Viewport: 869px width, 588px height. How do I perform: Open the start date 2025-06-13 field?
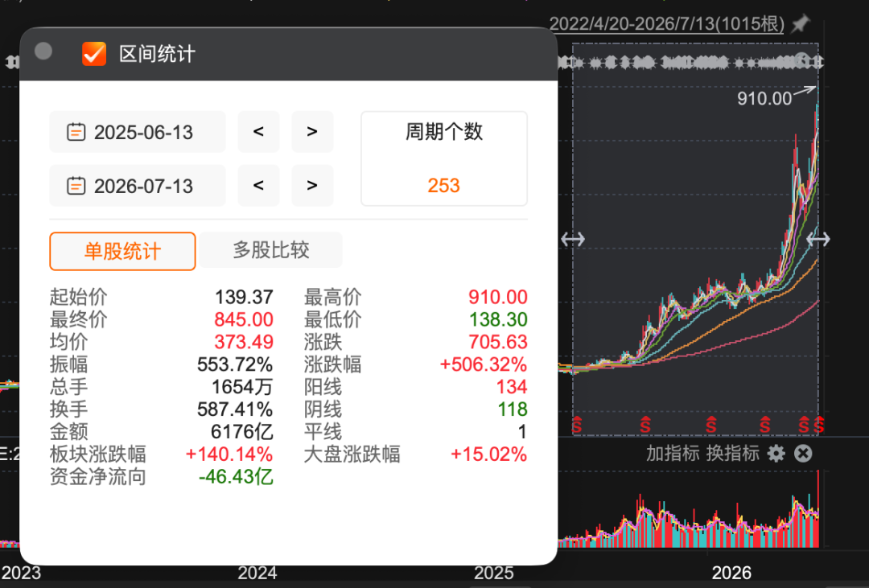coord(138,132)
